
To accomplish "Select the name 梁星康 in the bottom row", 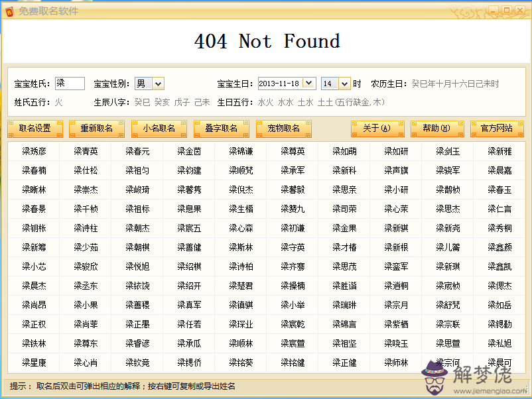I will (x=34, y=363).
